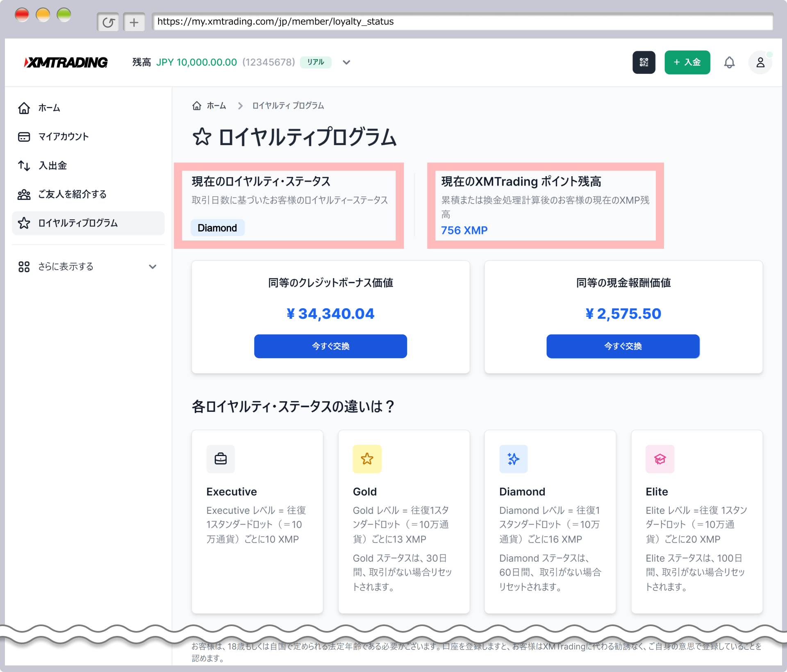The image size is (787, 672).
Task: Click the green maximize window button
Action: [64, 15]
